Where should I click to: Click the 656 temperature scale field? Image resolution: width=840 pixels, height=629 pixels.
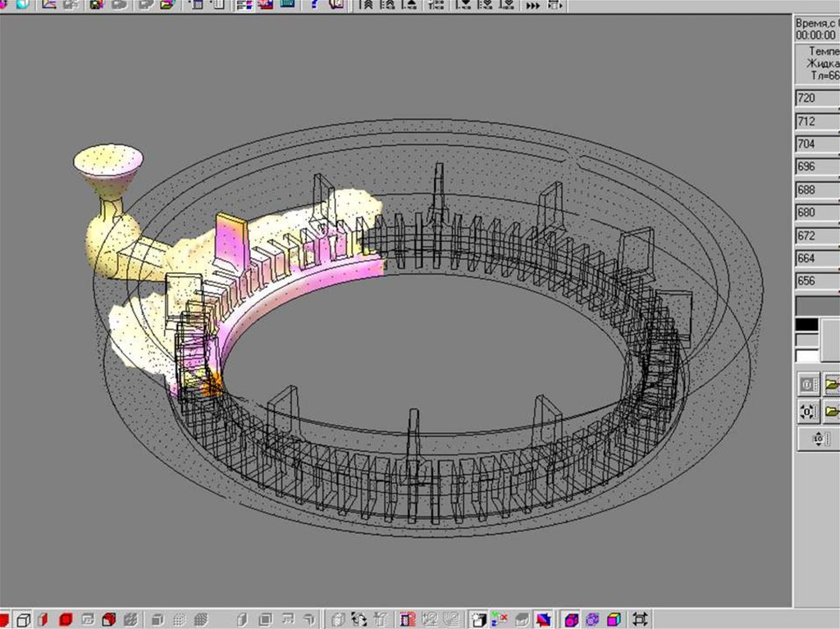click(x=817, y=282)
